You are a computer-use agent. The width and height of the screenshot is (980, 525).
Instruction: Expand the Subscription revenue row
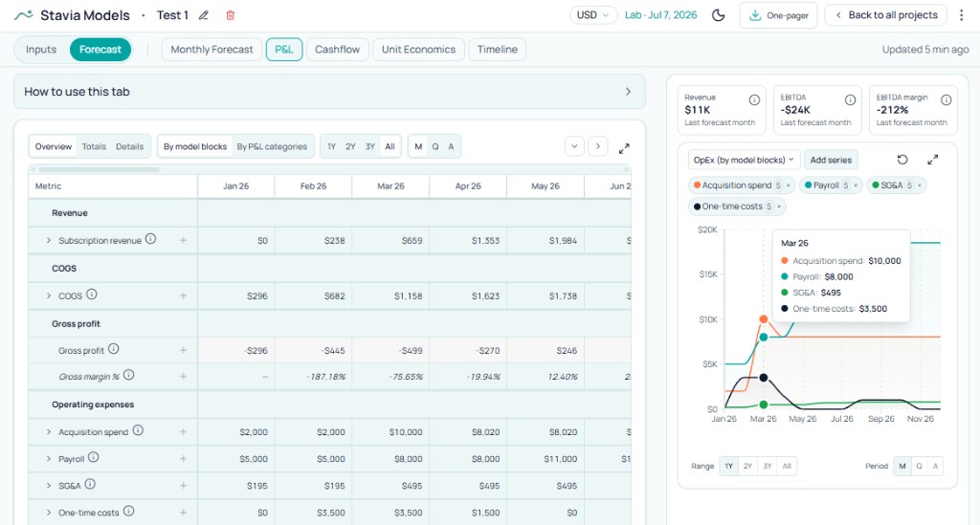(x=49, y=241)
